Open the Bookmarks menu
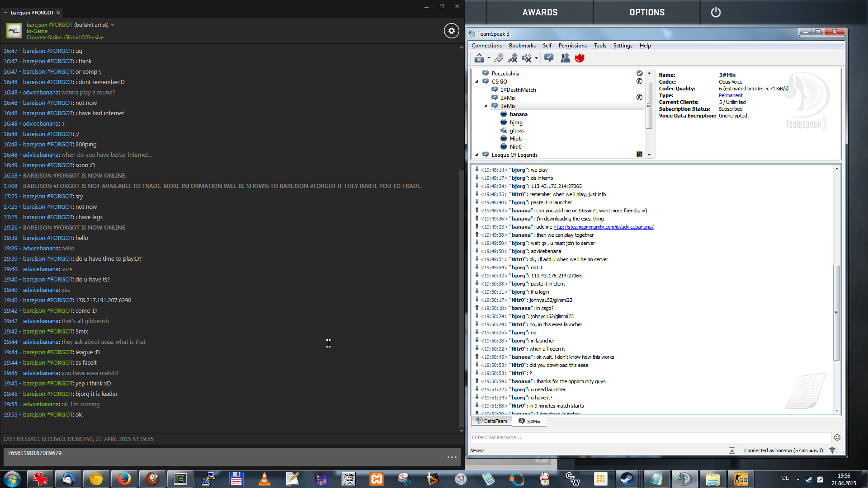Screen dimensions: 868x488 point(522,46)
